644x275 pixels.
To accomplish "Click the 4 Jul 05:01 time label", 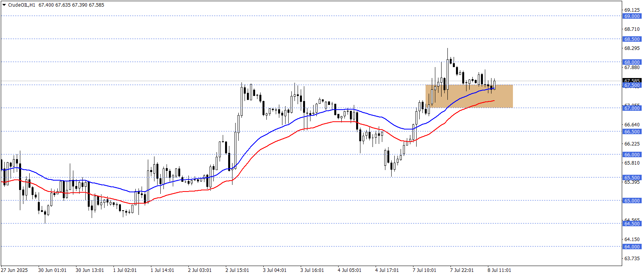I will [x=349, y=270].
